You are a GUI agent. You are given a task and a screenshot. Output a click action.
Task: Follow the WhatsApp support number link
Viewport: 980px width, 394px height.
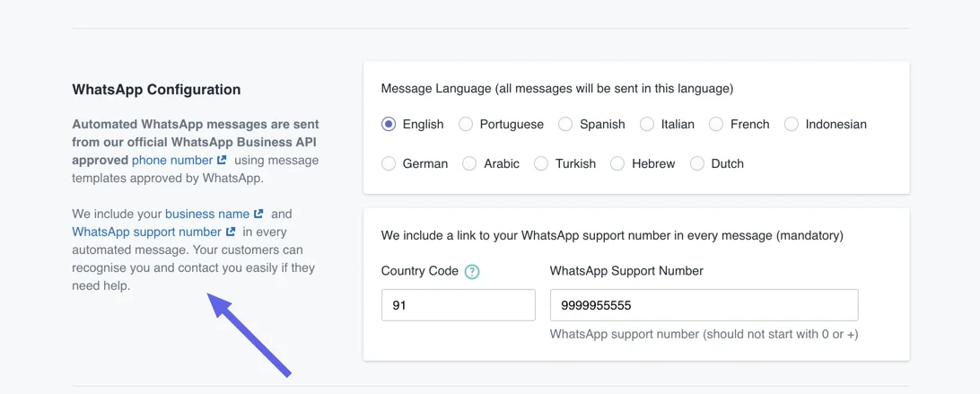146,232
